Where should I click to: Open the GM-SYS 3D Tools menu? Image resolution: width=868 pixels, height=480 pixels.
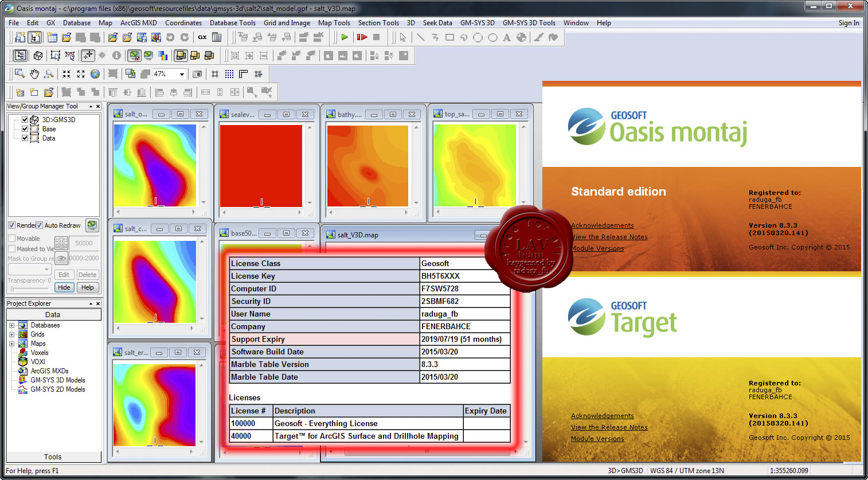coord(529,23)
